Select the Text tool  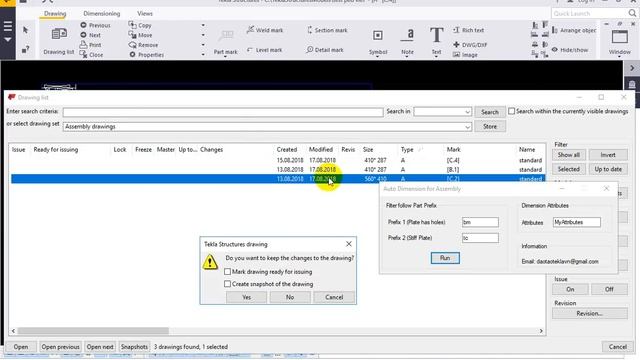(x=436, y=40)
